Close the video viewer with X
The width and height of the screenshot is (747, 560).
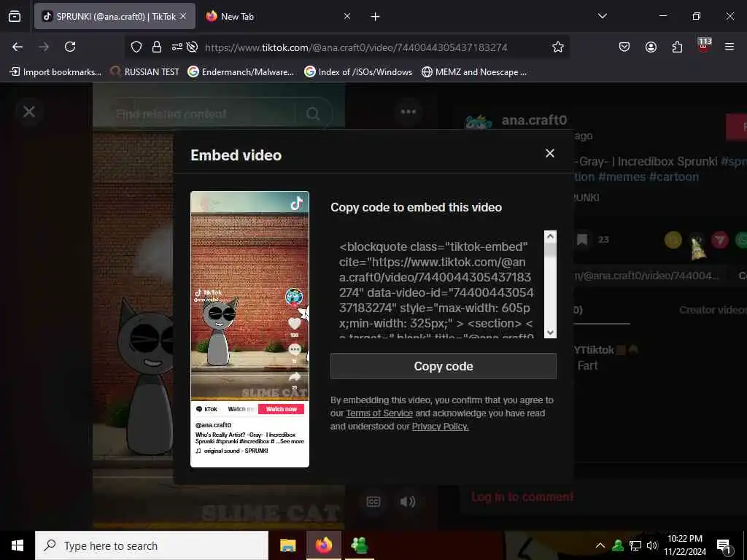(x=29, y=112)
